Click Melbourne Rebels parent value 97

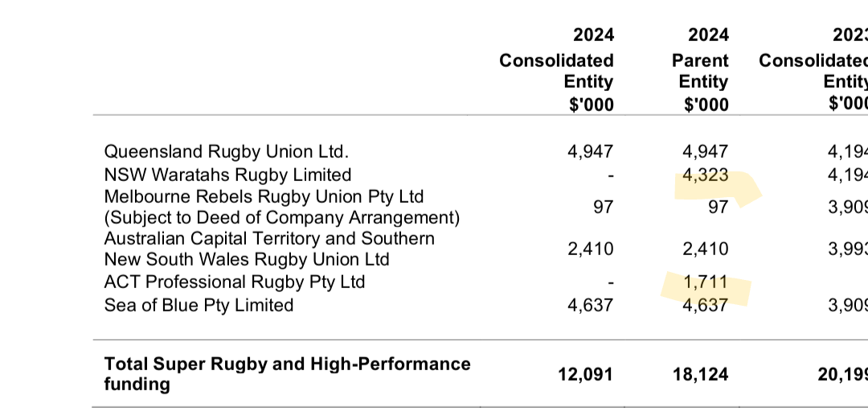(718, 207)
